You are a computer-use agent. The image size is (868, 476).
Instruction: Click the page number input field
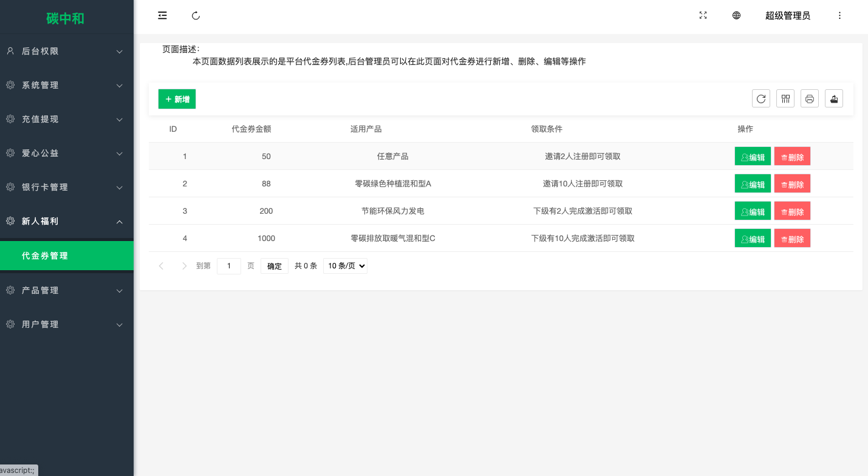tap(229, 266)
